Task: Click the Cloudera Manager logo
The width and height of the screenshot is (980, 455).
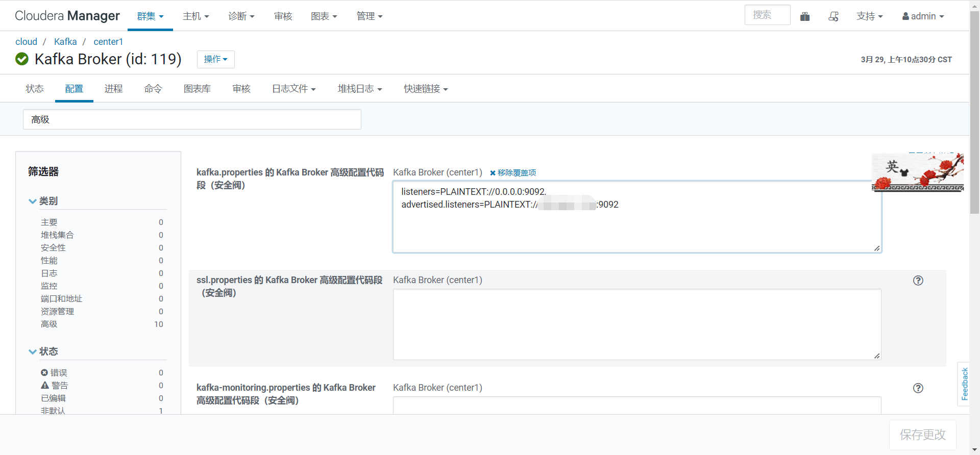Action: point(67,16)
